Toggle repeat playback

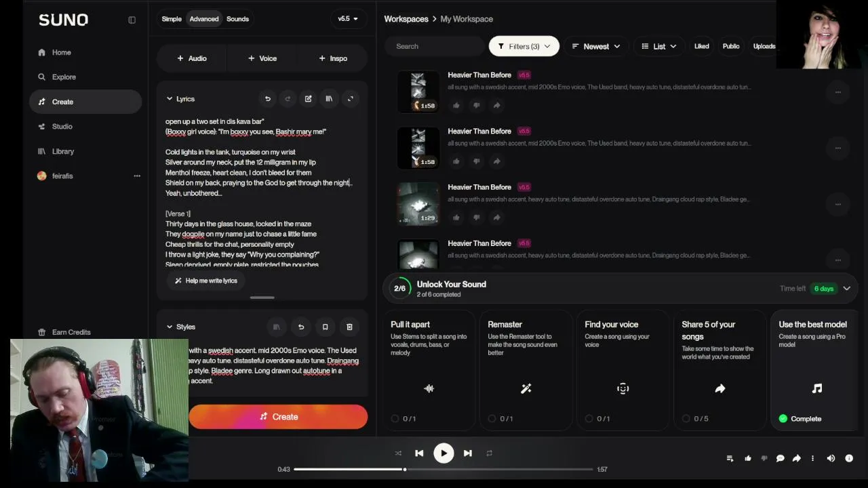[489, 453]
